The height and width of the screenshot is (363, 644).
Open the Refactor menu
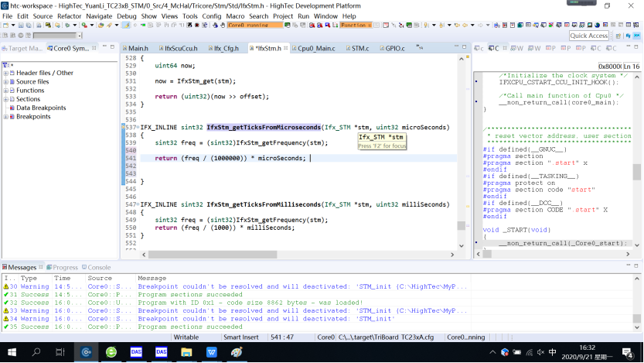69,16
